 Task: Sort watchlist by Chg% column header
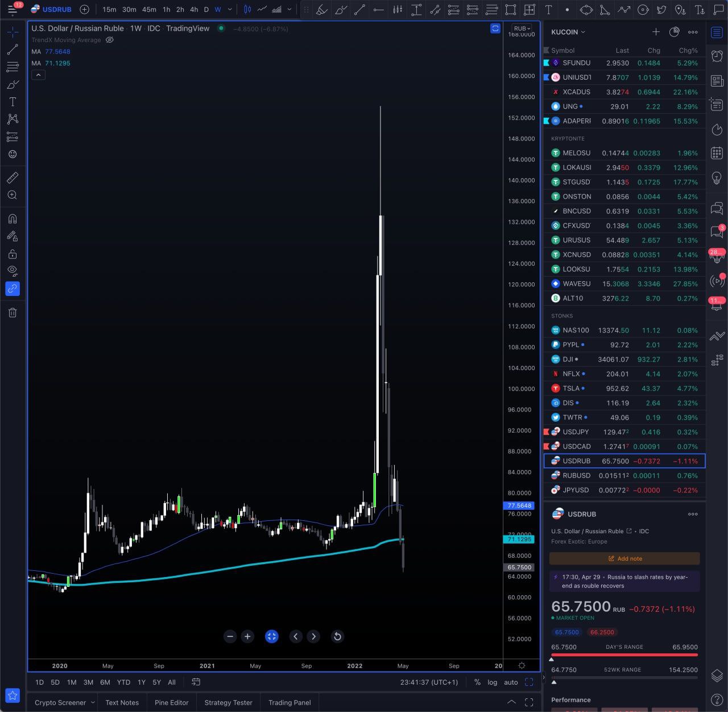coord(688,50)
